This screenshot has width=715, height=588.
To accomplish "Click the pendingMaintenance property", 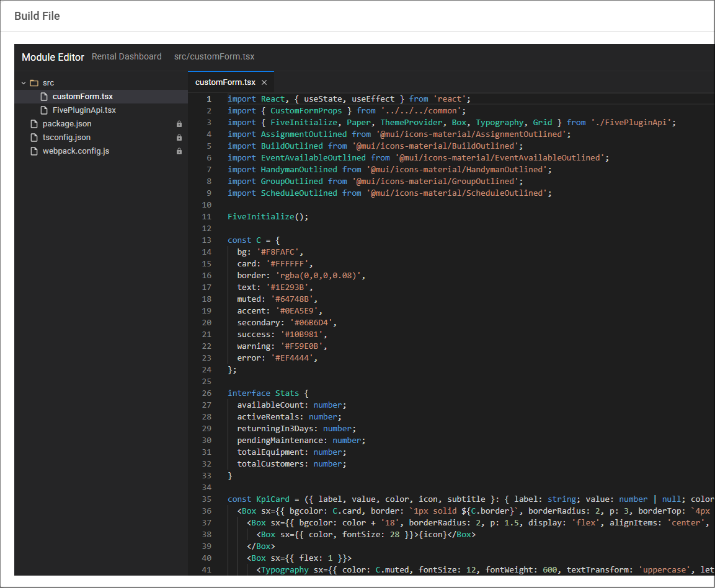I will pyautogui.click(x=280, y=441).
